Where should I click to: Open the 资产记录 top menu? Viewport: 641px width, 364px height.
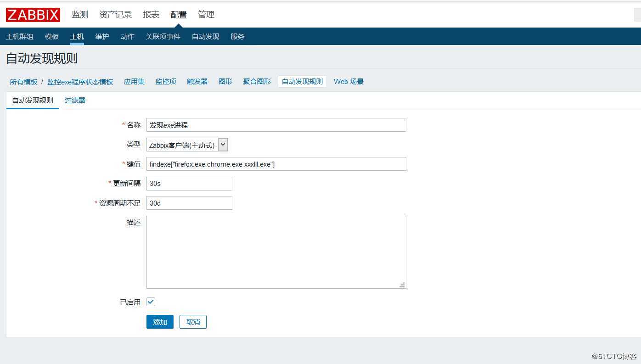tap(115, 15)
